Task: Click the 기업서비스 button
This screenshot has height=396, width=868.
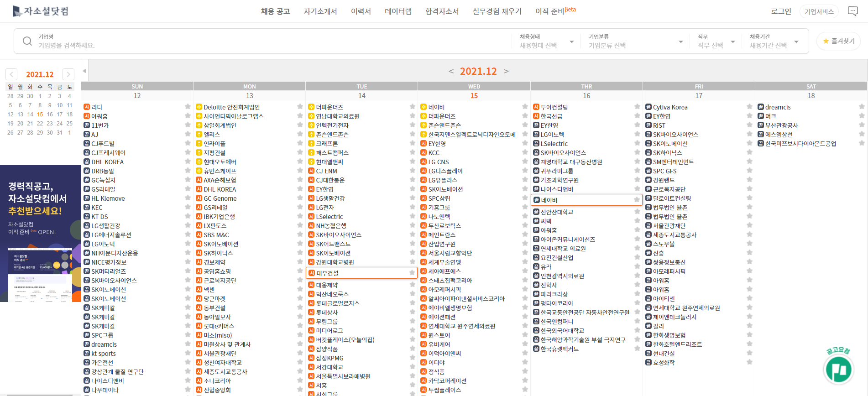Action: (819, 11)
